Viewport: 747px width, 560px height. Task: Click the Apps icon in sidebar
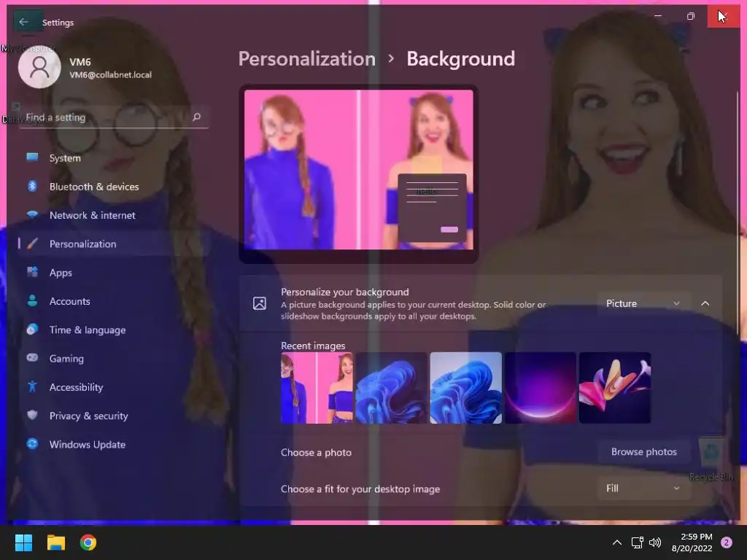[x=32, y=272]
